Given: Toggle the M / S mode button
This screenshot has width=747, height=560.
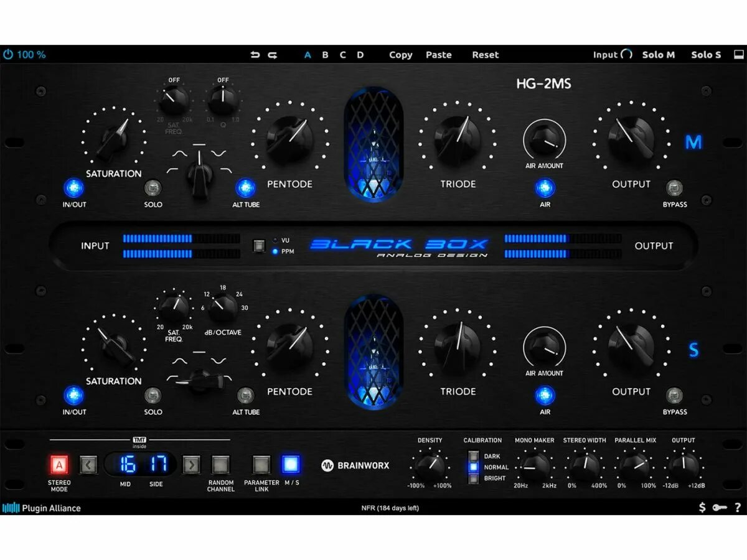Looking at the screenshot, I should (x=291, y=464).
